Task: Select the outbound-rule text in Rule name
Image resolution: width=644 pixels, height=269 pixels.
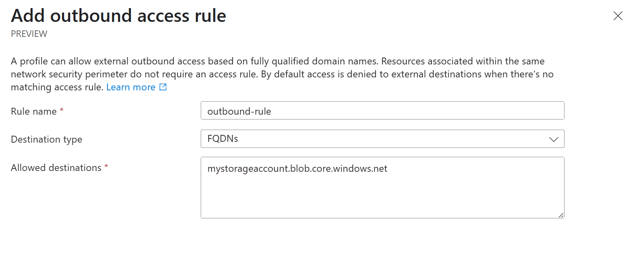Action: click(239, 111)
